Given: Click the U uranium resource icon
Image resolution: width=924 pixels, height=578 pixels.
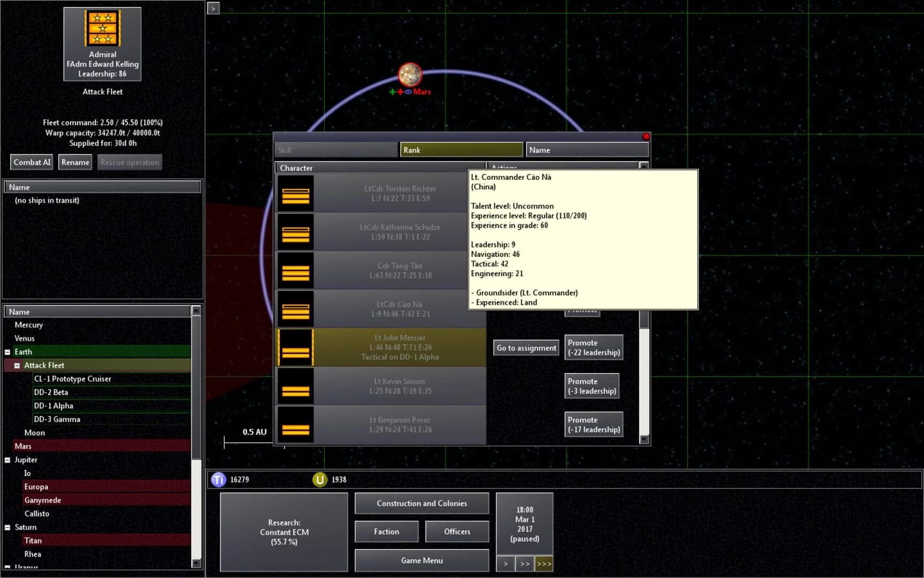Looking at the screenshot, I should pyautogui.click(x=319, y=480).
